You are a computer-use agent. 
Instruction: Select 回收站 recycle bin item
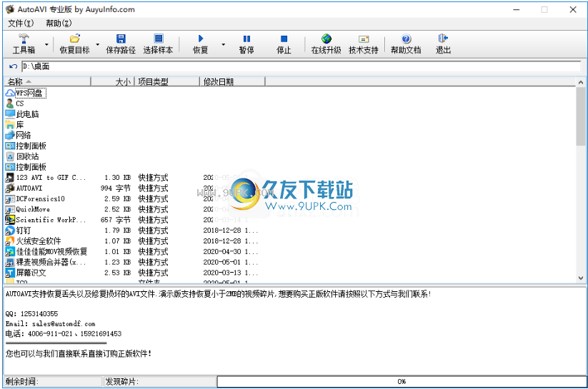tap(22, 156)
